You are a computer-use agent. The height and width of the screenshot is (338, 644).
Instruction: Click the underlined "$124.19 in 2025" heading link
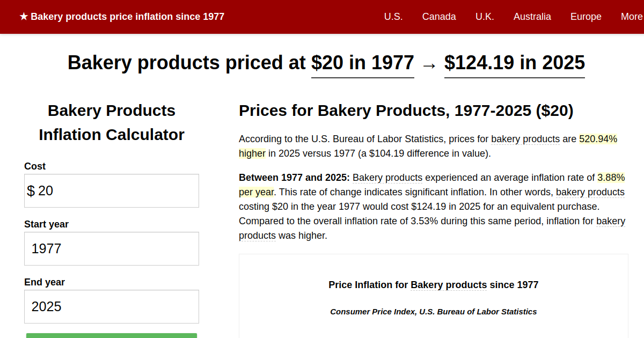[514, 63]
